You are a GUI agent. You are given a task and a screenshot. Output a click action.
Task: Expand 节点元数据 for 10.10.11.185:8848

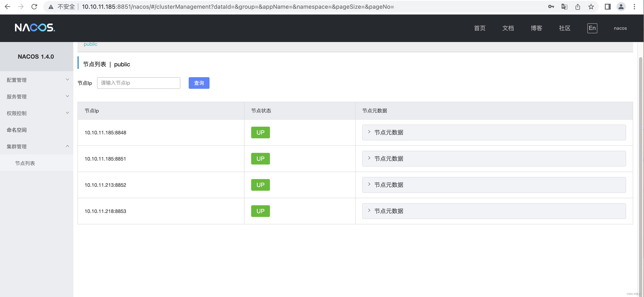[x=494, y=132]
